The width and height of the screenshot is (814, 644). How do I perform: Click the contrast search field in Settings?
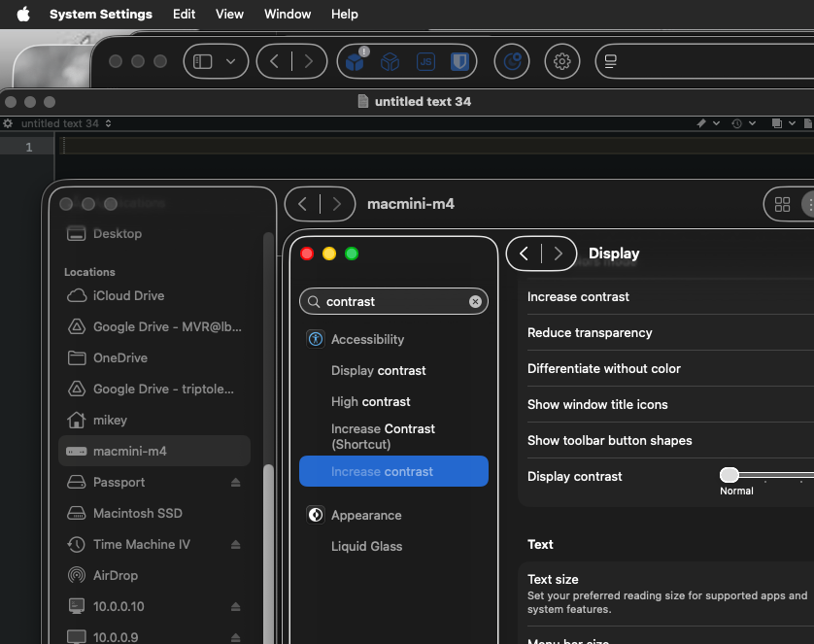point(393,301)
